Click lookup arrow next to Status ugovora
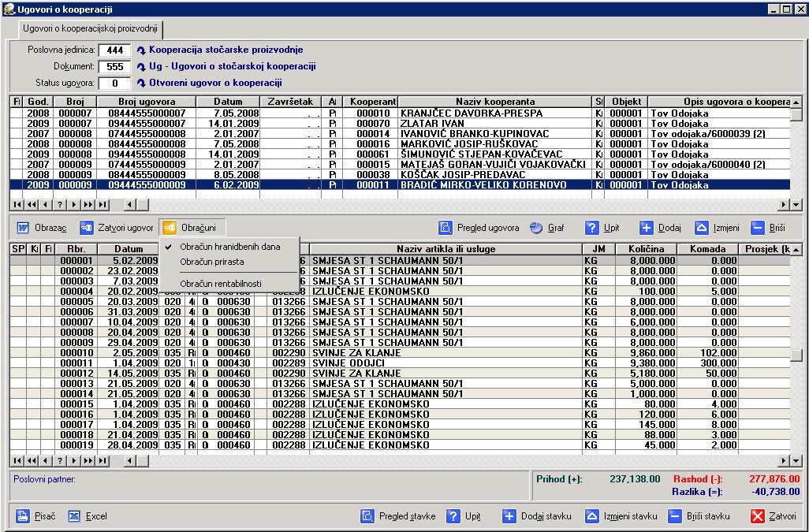Screen dimensions: 809x532 pyautogui.click(x=141, y=83)
